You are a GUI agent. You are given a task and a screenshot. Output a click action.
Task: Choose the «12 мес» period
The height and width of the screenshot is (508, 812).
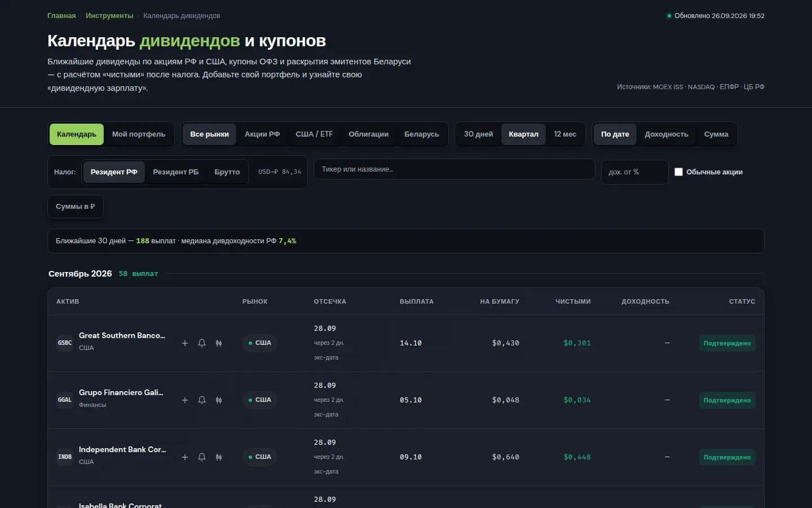point(565,134)
